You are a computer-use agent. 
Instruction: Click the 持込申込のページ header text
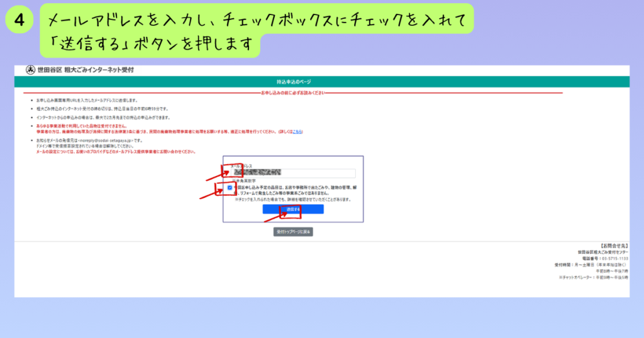pyautogui.click(x=293, y=82)
